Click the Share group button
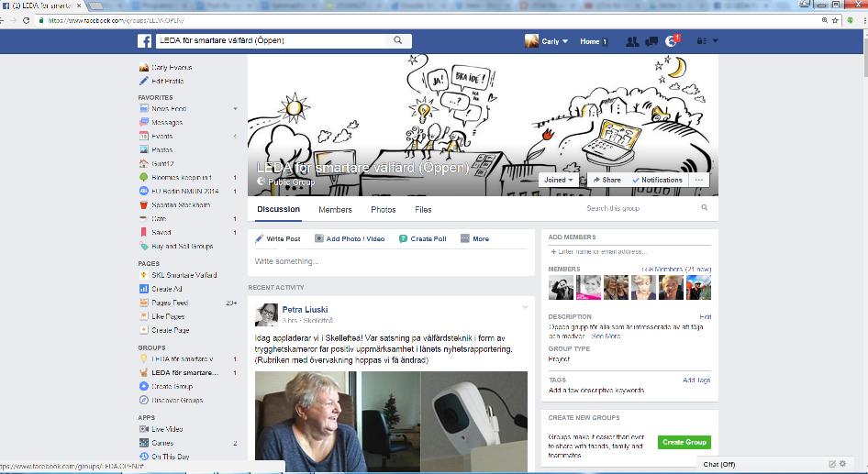The image size is (868, 474). 606,180
